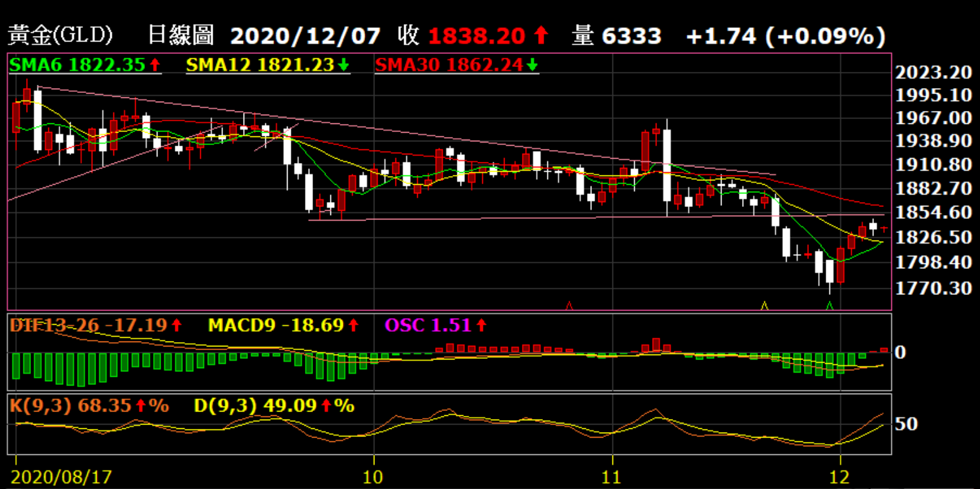Click the 1854.60 price axis label
Viewport: 980px width, 489px height.
[x=933, y=213]
